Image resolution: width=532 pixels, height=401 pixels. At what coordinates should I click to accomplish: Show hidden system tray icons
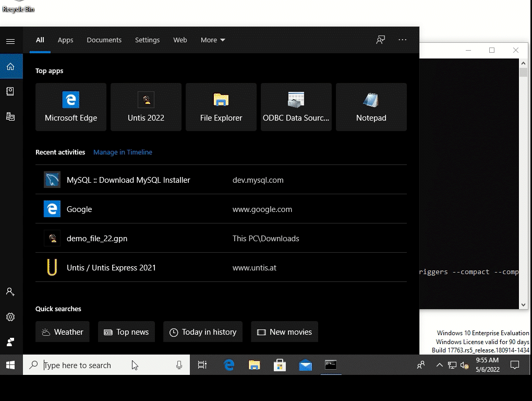(439, 365)
